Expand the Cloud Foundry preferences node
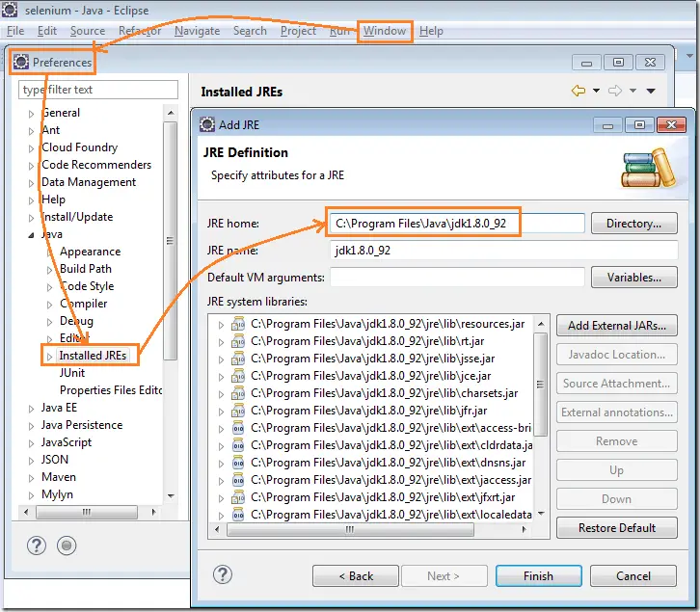Screen dimensions: 700x612 point(31,148)
